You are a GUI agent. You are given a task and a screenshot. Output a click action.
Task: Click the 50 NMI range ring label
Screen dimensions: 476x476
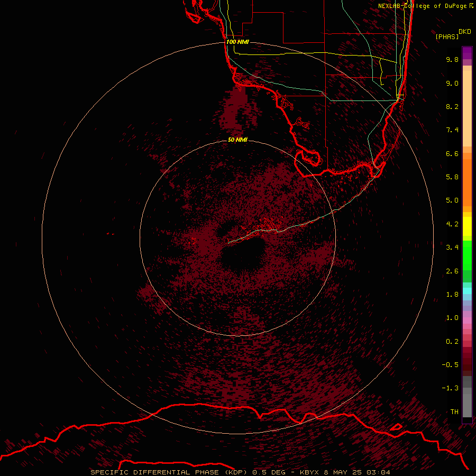(x=237, y=140)
